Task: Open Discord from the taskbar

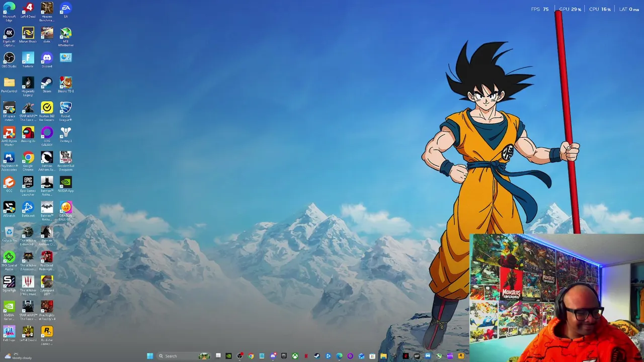Action: (273, 356)
